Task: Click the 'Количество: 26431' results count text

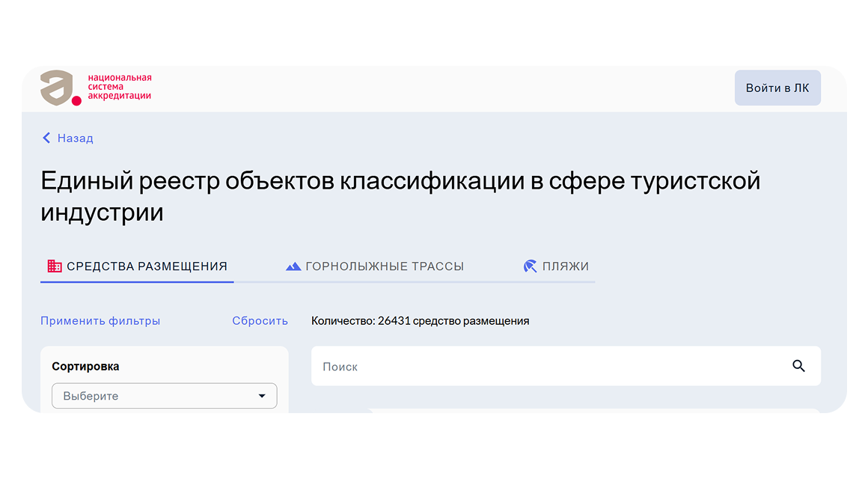Action: 420,321
